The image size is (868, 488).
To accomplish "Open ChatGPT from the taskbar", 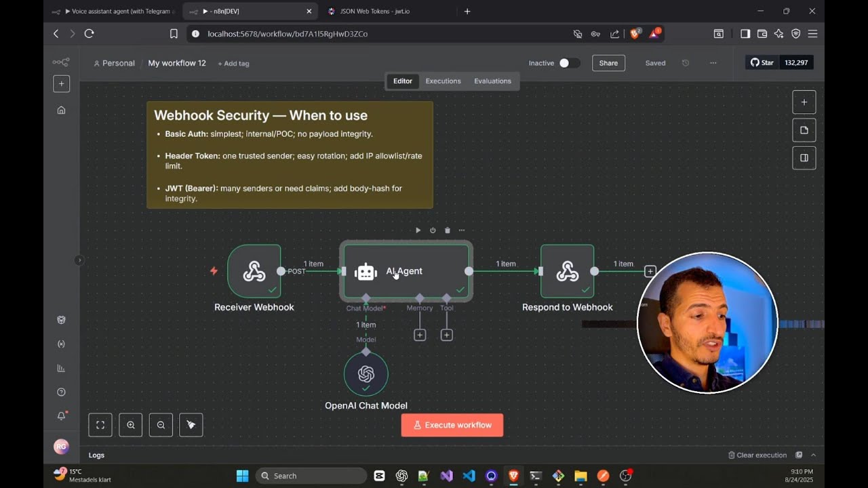I will point(401,476).
